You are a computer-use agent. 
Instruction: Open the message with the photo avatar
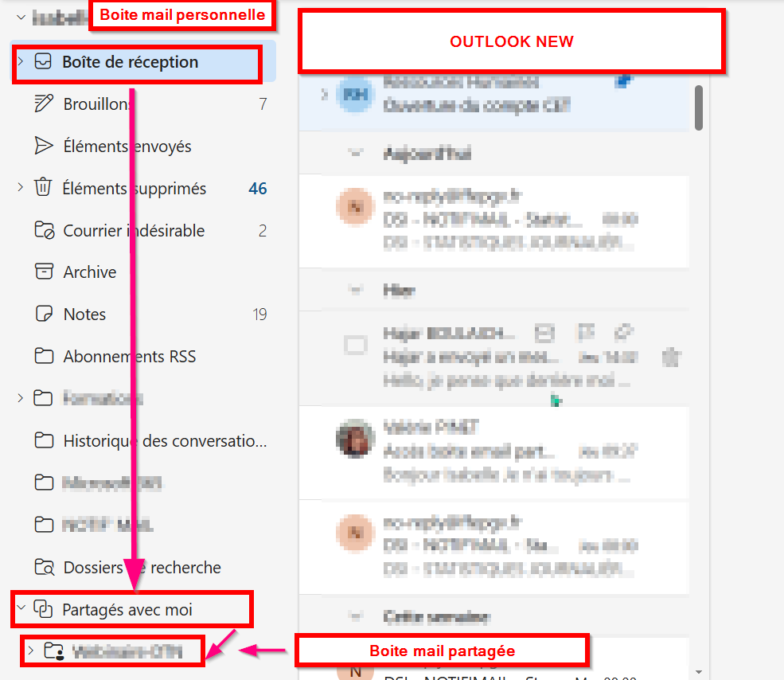pyautogui.click(x=494, y=452)
